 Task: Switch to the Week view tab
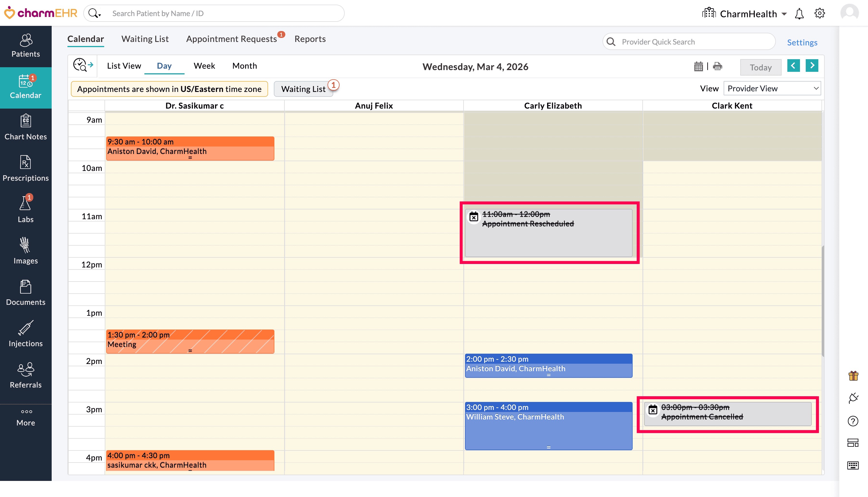pos(204,66)
